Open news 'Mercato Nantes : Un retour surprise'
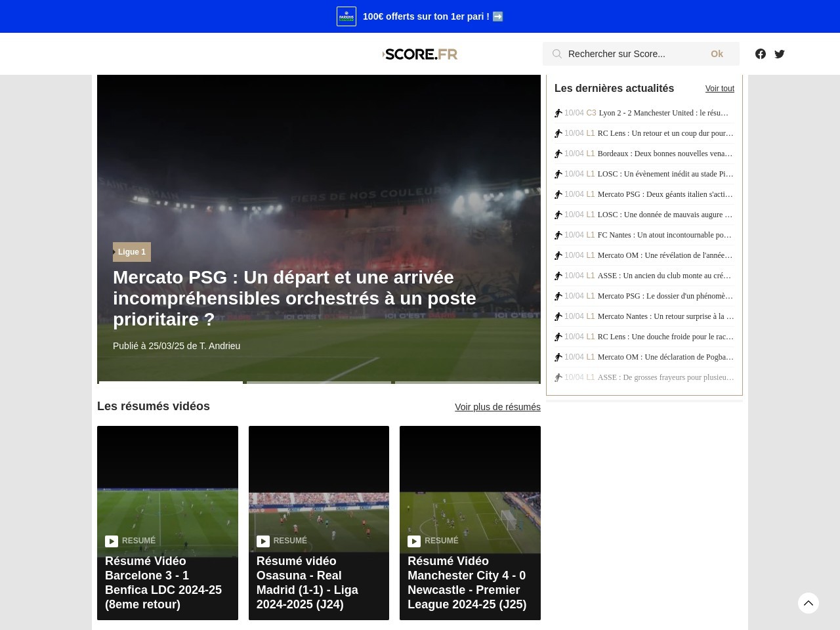The width and height of the screenshot is (840, 630). (665, 316)
